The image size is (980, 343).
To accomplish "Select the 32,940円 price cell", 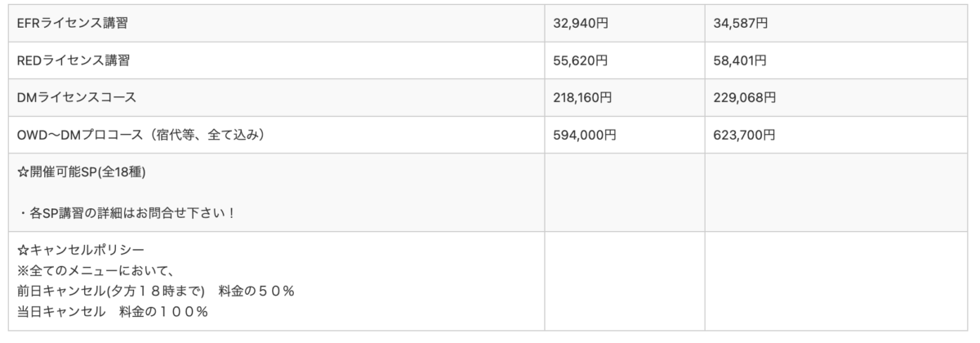I will [x=581, y=24].
